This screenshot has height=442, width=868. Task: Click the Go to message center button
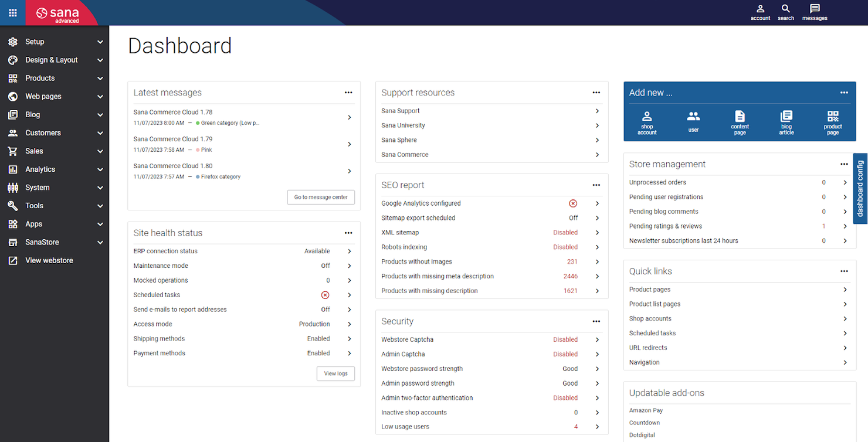[x=320, y=197]
